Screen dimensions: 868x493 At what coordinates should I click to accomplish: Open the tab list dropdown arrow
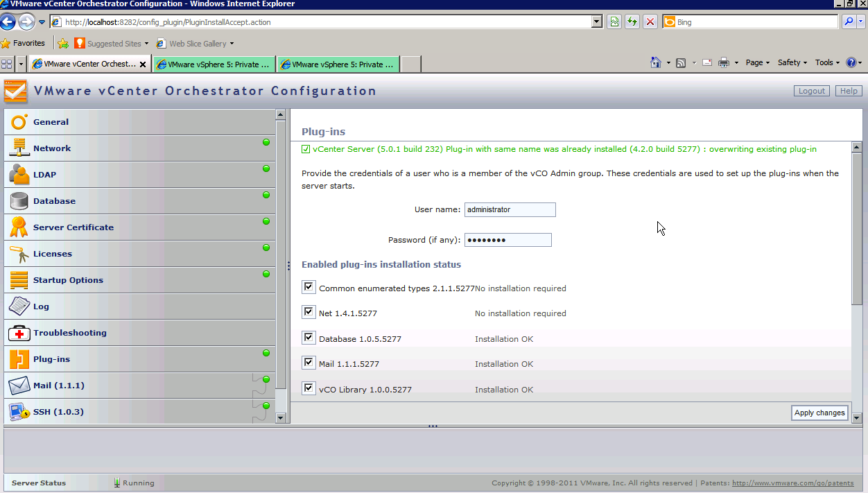click(x=21, y=64)
